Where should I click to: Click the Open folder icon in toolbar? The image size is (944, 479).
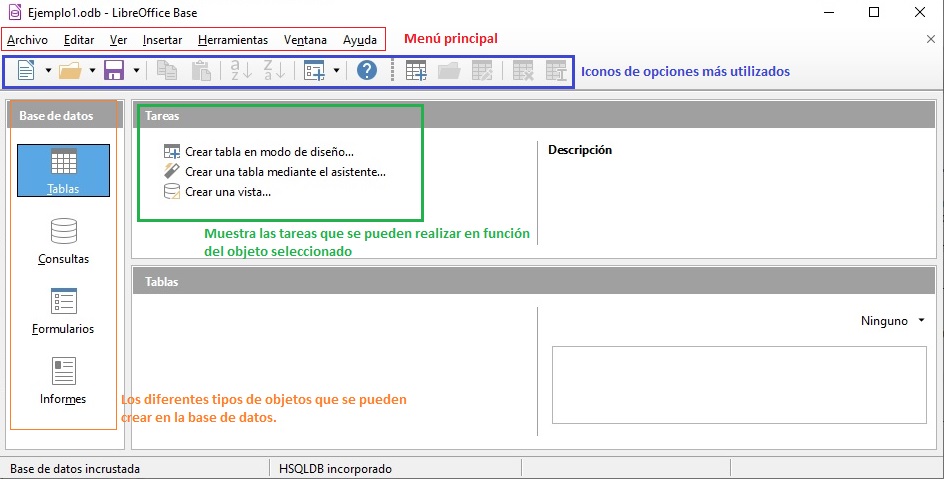click(70, 71)
